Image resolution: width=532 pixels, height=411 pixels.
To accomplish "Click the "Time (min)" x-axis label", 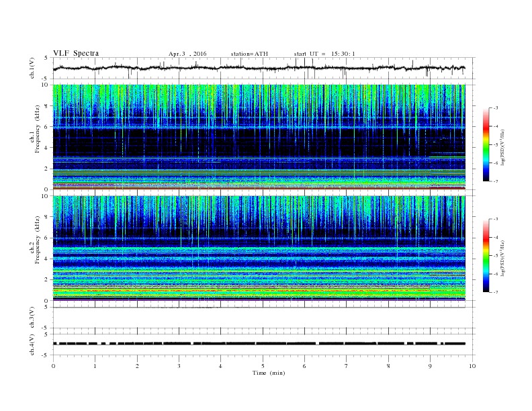I will click(269, 373).
